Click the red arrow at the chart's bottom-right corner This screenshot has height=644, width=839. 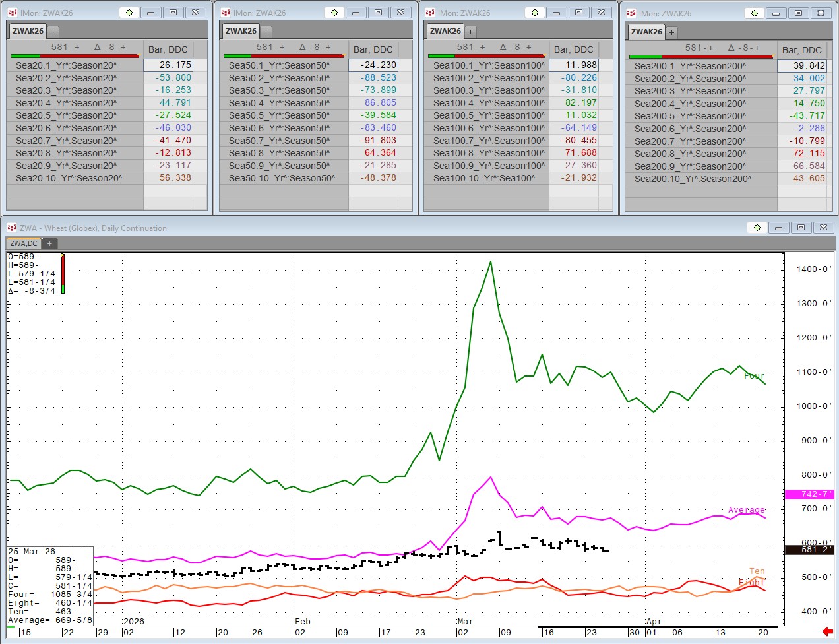pos(828,631)
